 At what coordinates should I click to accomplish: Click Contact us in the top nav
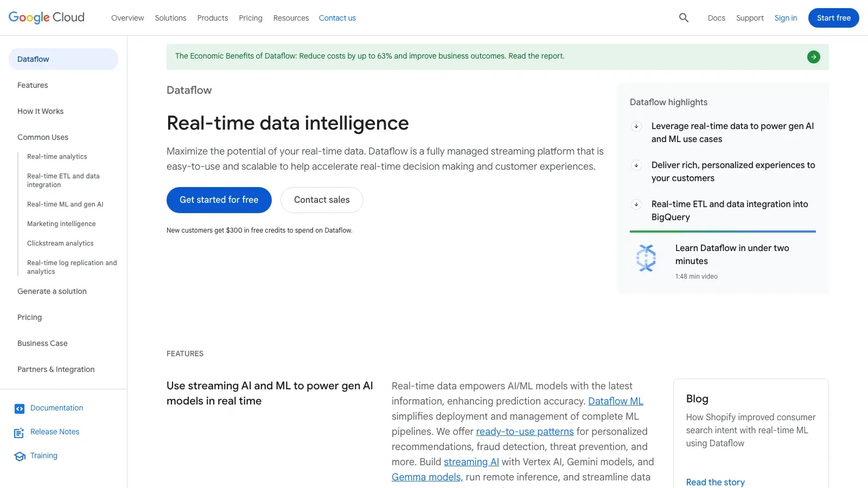coord(337,18)
